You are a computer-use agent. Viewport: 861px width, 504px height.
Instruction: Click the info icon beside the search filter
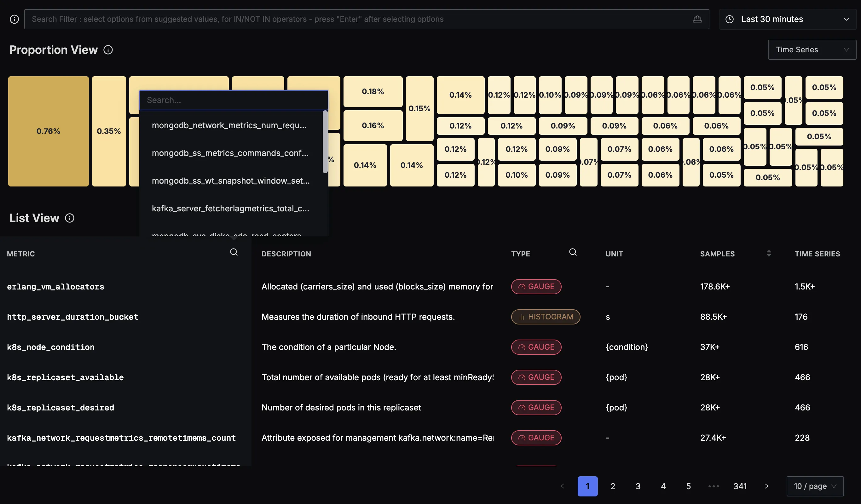click(14, 19)
